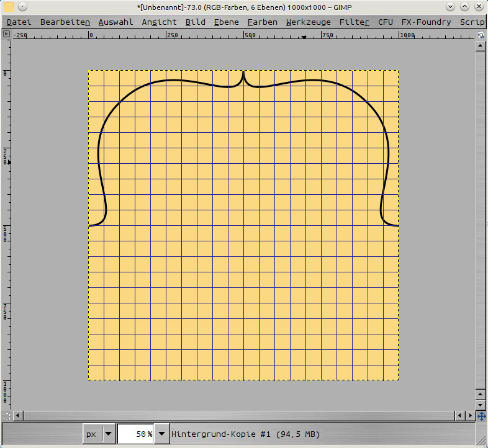Click the 50% zoom input field
The height and width of the screenshot is (448, 488).
[x=135, y=434]
